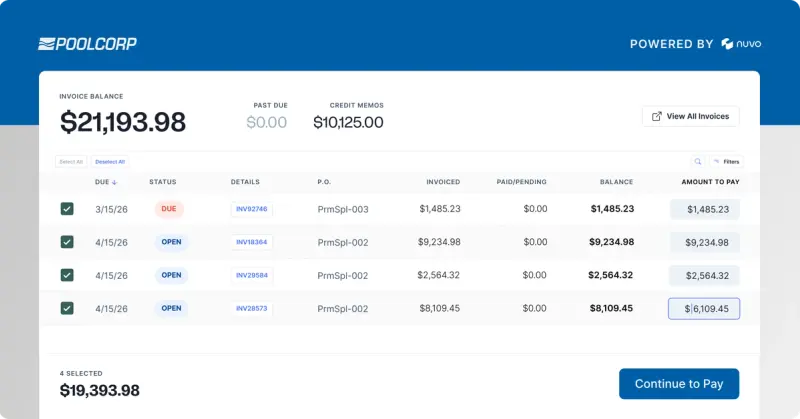Open invoice link INV18364
Image resolution: width=800 pixels, height=419 pixels.
(252, 242)
